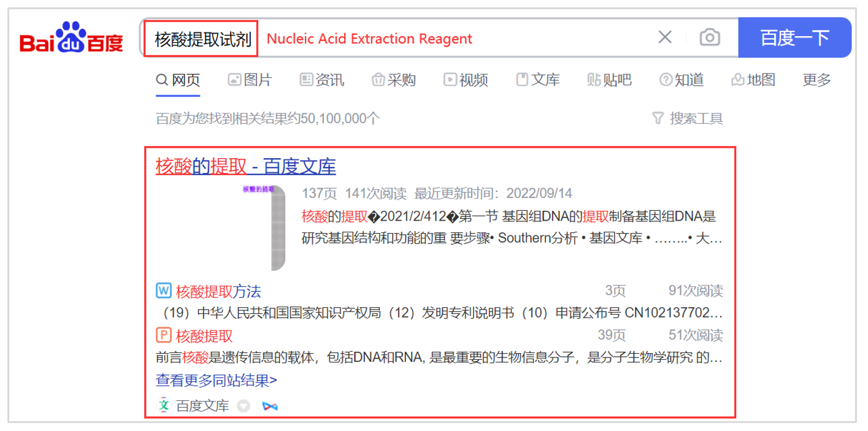The image size is (868, 431).
Task: Click snippet starting 前言核酸是遗传信息的载体
Action: click(439, 358)
